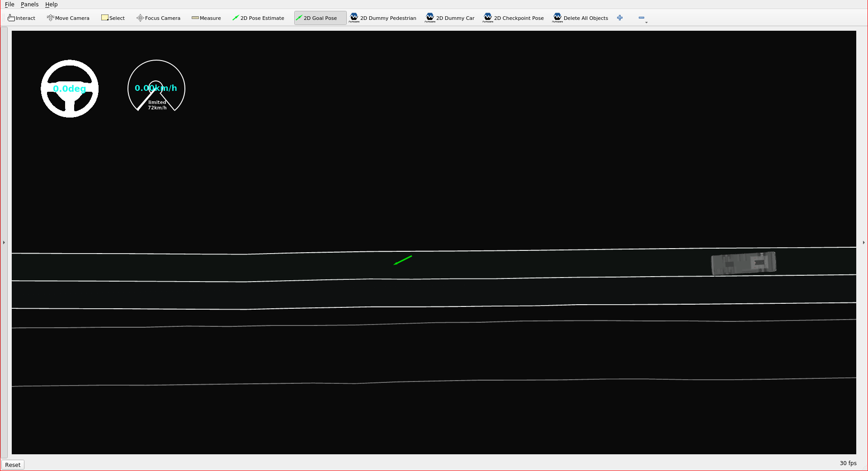The width and height of the screenshot is (868, 471).
Task: Expand the left side panel
Action: [x=4, y=242]
